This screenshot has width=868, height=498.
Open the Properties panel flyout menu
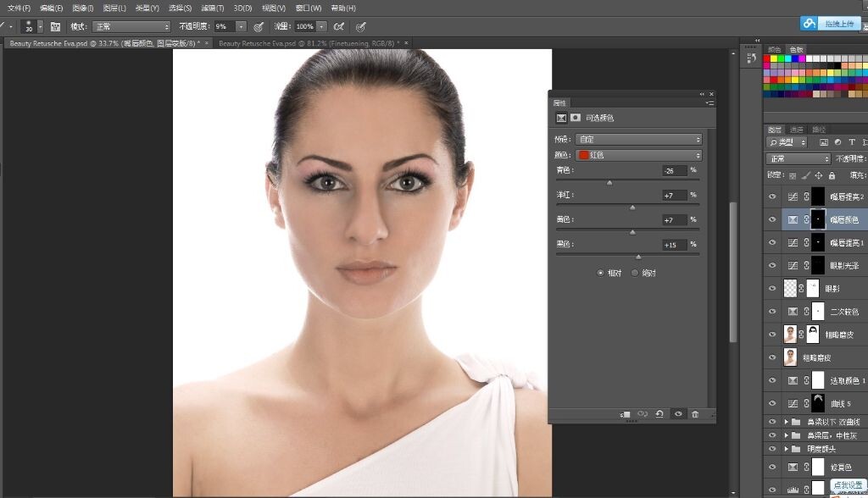pyautogui.click(x=709, y=103)
